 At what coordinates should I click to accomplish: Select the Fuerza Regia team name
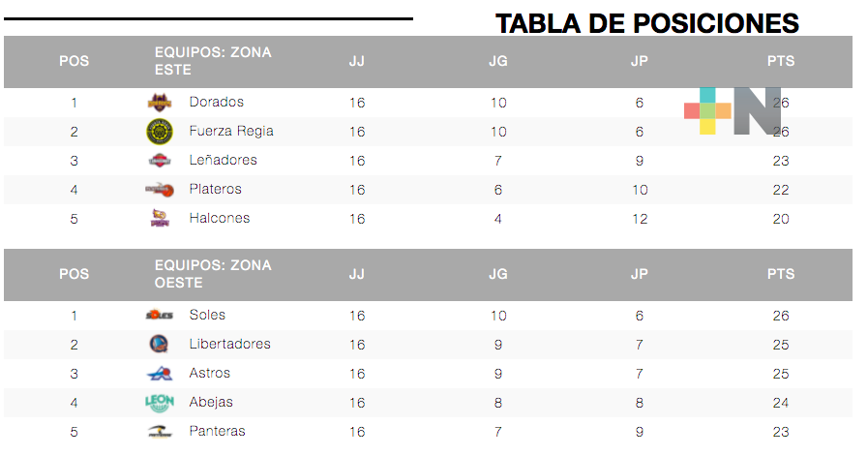(231, 131)
